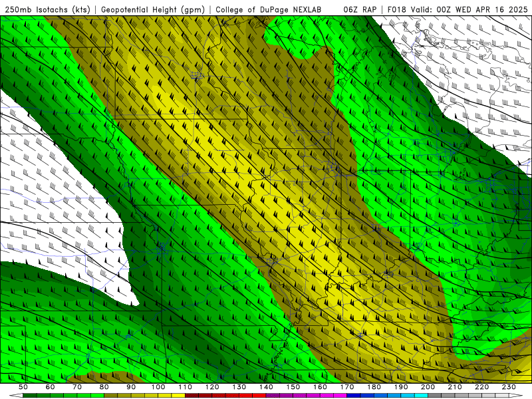Image resolution: width=532 pixels, height=399 pixels.
Task: Click the 230 value on the color scale
Action: [x=509, y=387]
